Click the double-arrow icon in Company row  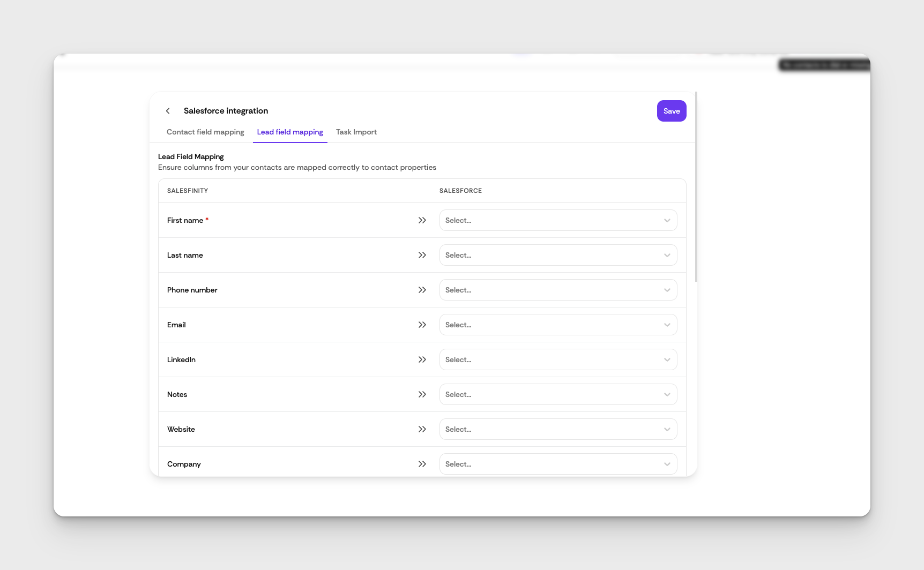click(422, 464)
